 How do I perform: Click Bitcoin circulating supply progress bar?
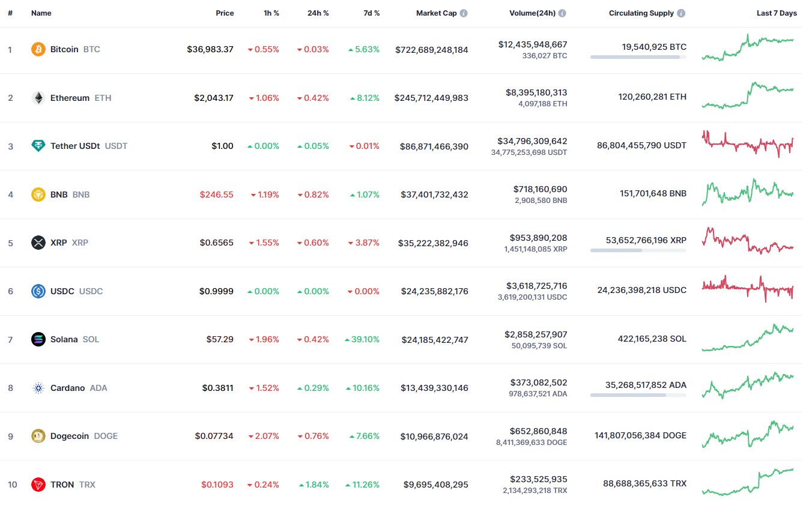[x=638, y=57]
